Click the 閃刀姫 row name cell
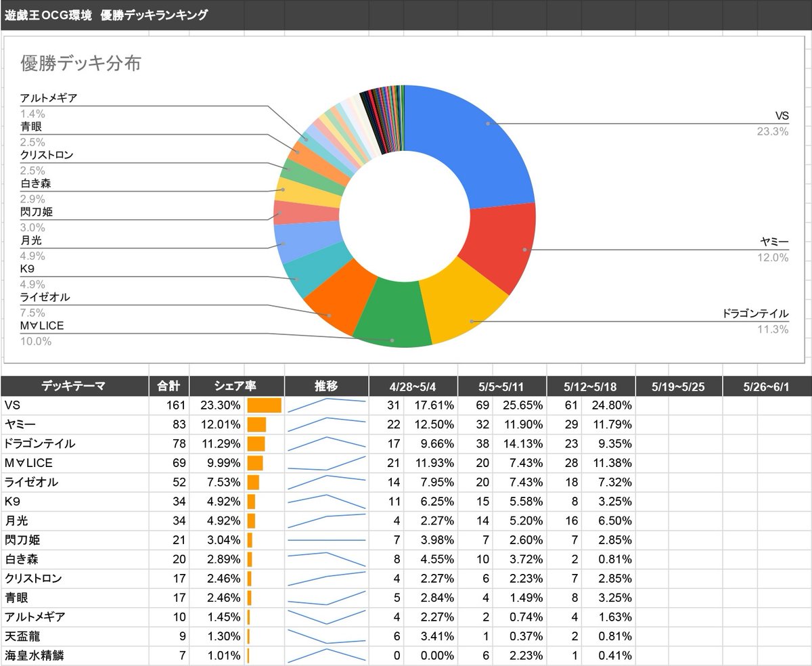Image resolution: width=812 pixels, height=666 pixels. tap(74, 540)
